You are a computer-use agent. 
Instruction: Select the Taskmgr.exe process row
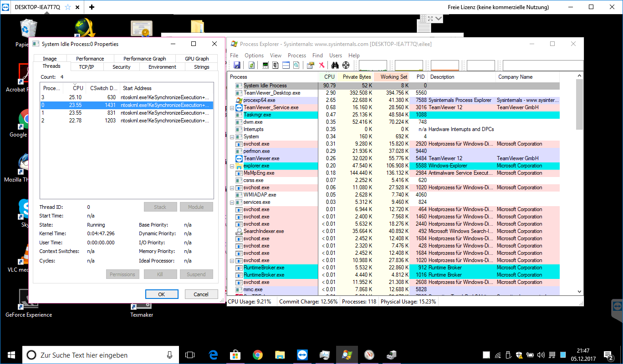[393, 115]
